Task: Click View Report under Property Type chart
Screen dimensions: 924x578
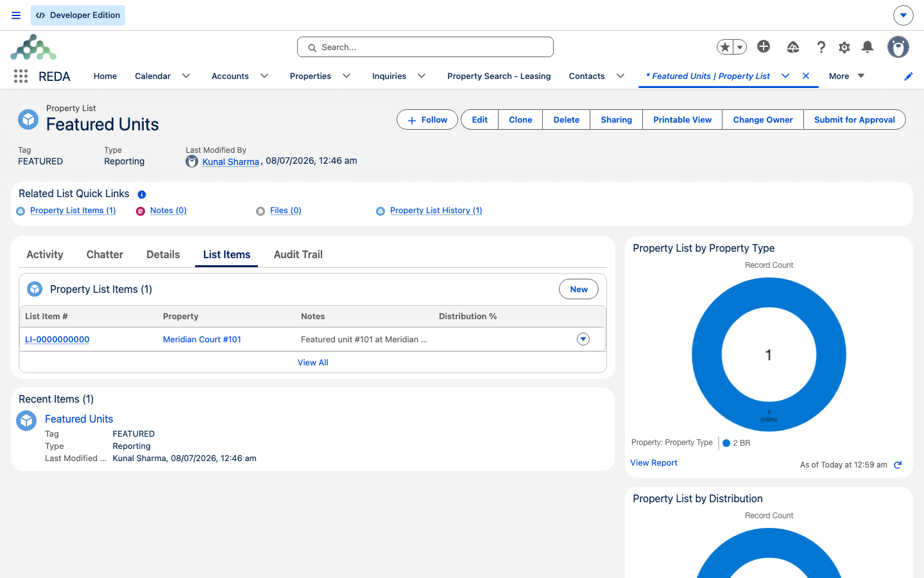Action: point(654,462)
